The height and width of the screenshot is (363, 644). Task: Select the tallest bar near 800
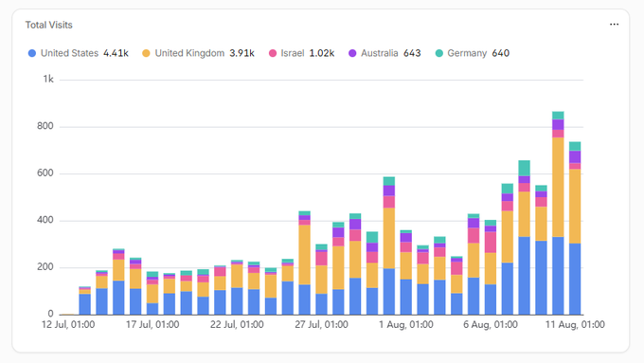(x=558, y=213)
